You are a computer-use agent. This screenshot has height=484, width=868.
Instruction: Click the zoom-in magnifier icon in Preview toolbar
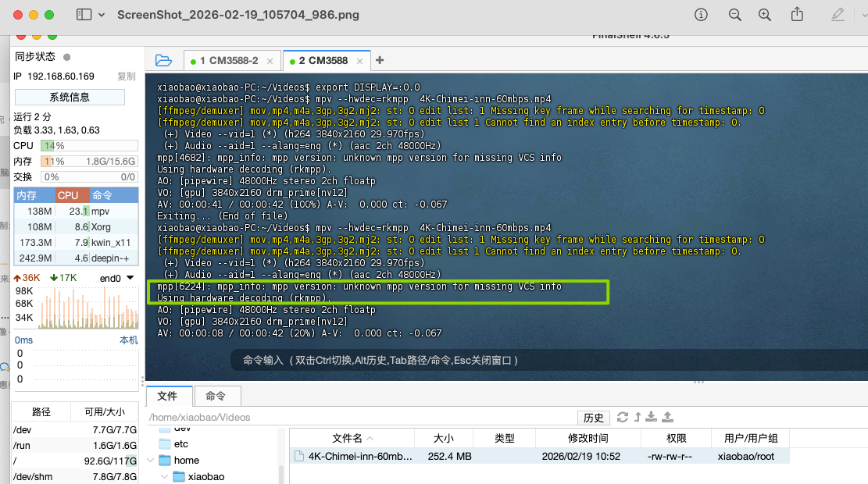click(764, 15)
